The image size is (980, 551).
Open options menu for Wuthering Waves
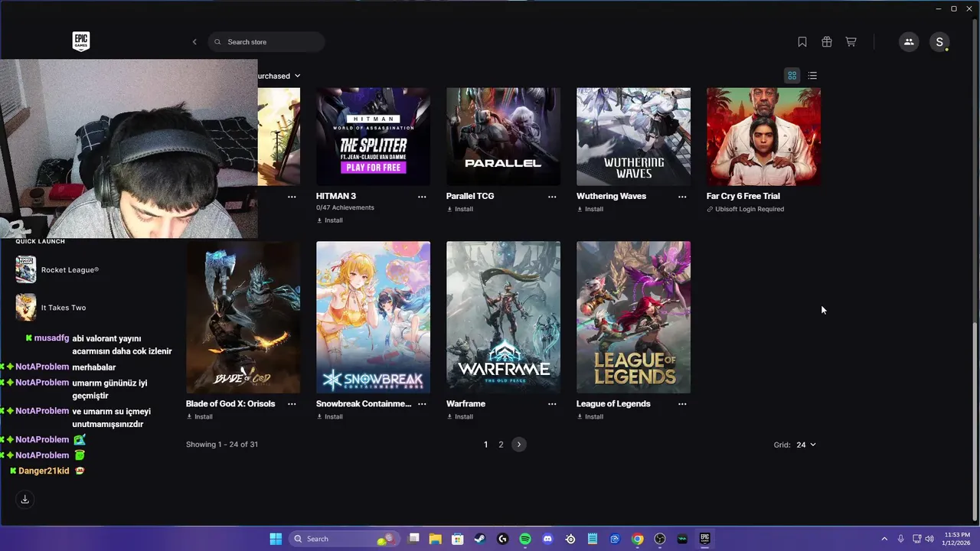click(682, 197)
